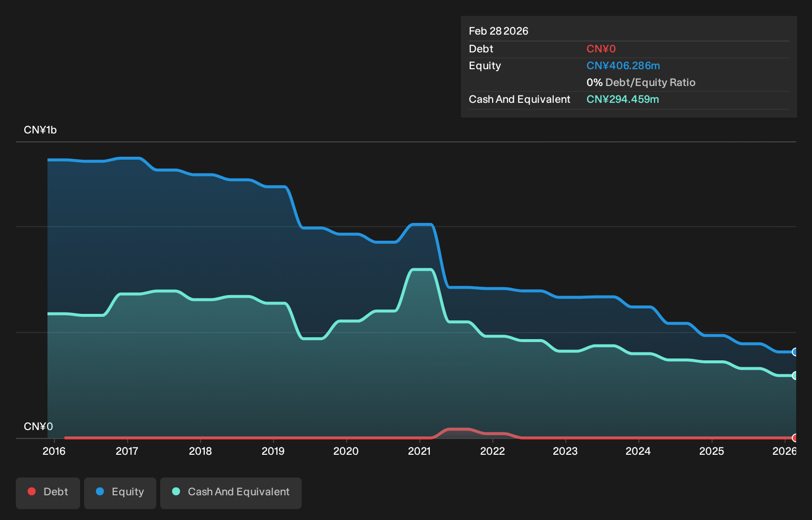Click the teal Cash And Equivalent legend dot
This screenshot has width=812, height=520.
tap(176, 491)
